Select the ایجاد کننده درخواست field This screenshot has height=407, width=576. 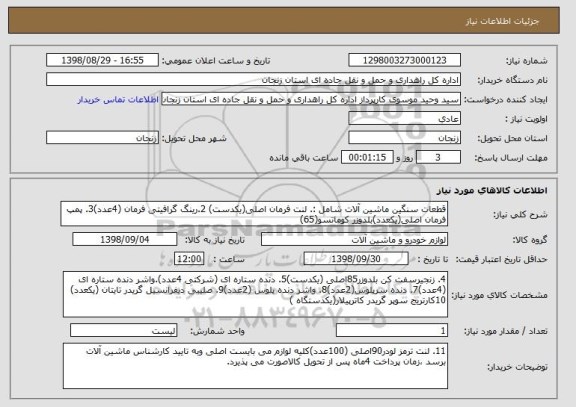pyautogui.click(x=311, y=99)
